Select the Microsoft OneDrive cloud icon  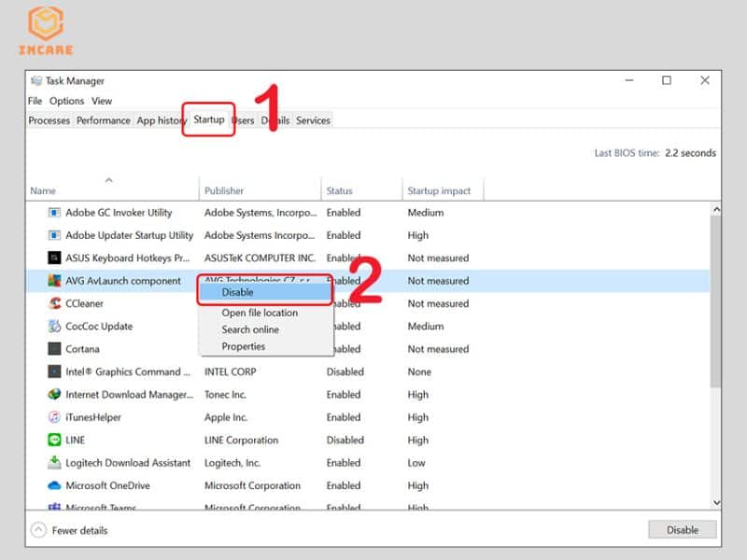coord(54,485)
